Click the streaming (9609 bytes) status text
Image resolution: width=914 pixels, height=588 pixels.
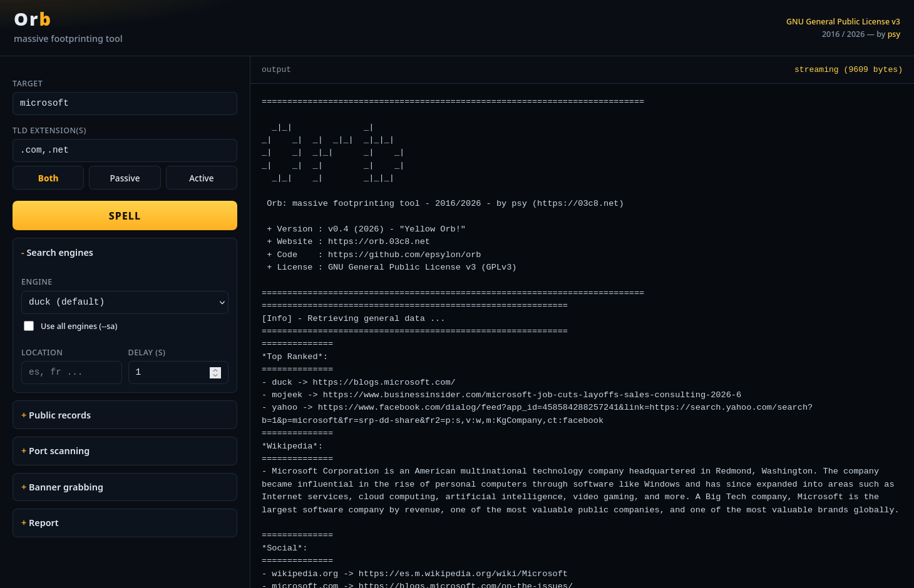tap(848, 69)
